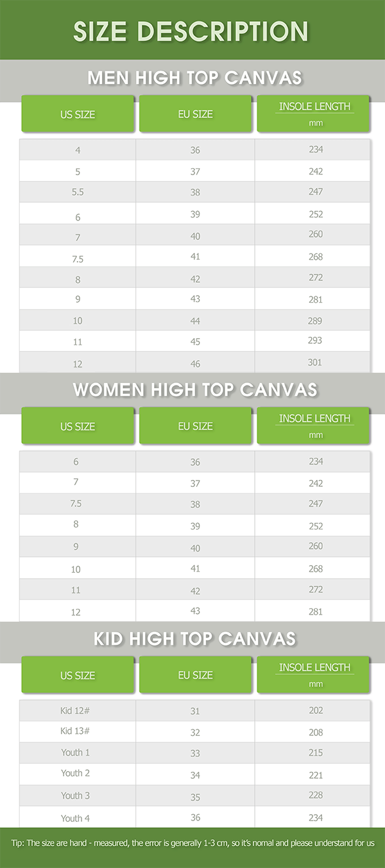Select men's EU size 46 cell

click(195, 363)
